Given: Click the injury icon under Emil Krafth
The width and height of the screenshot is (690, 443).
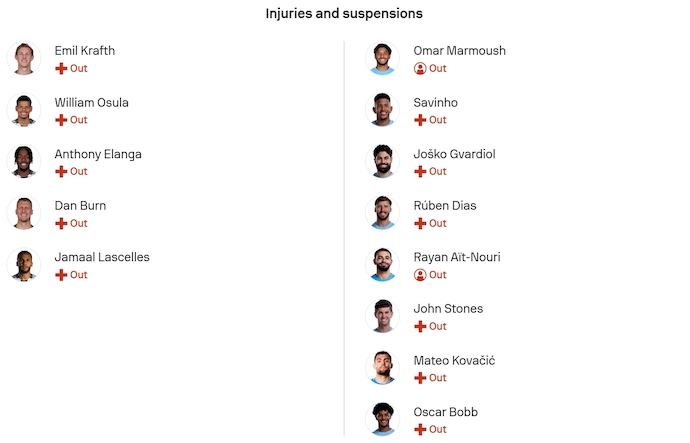Looking at the screenshot, I should [x=61, y=69].
